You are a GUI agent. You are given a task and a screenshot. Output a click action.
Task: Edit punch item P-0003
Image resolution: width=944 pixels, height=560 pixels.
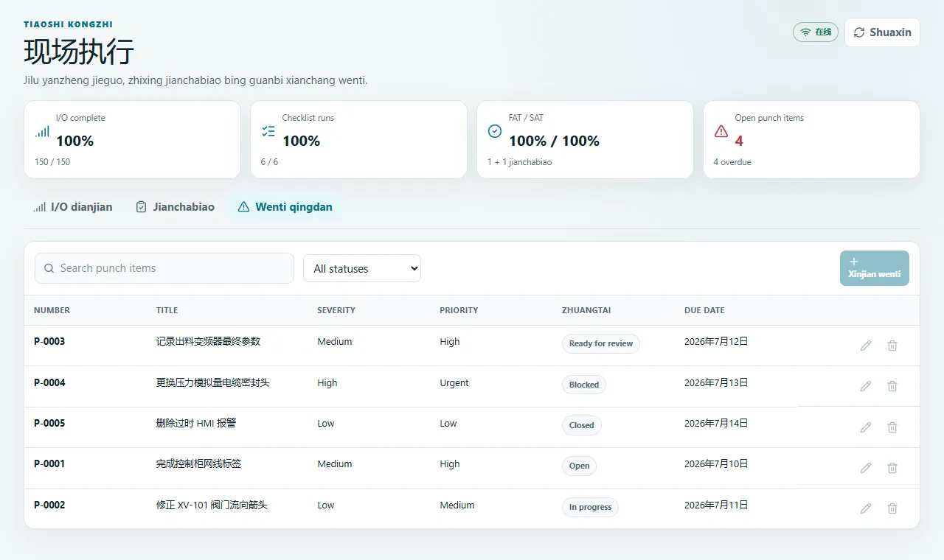[866, 346]
